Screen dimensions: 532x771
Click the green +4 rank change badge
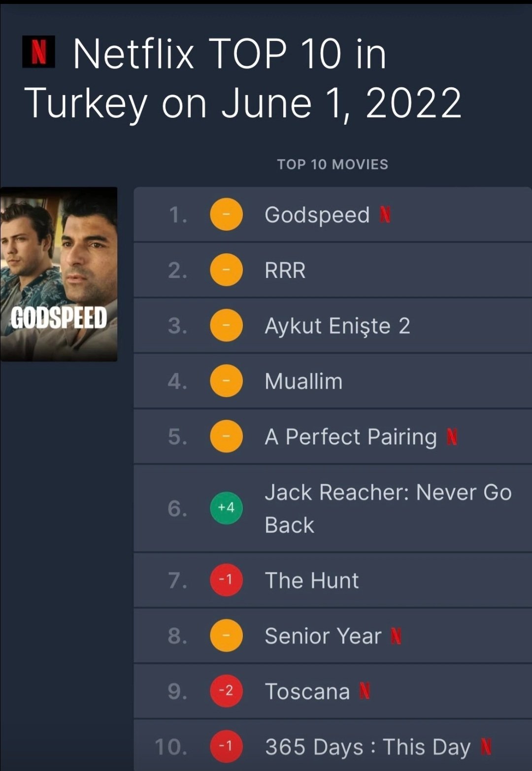(x=226, y=508)
